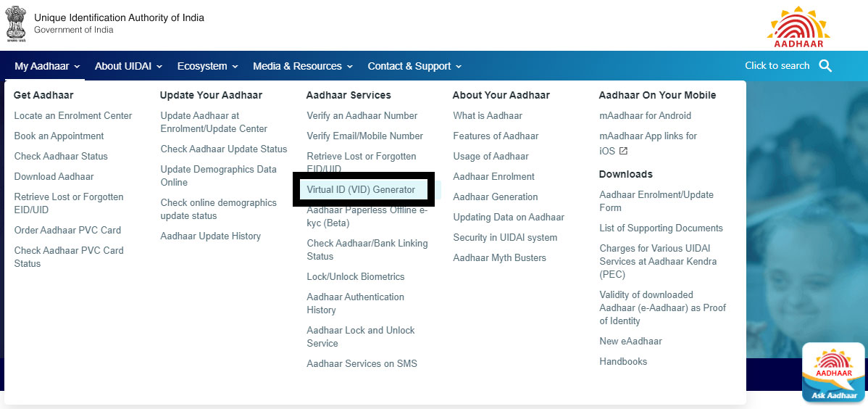Open Check online demographics update status
The height and width of the screenshot is (409, 868).
[x=218, y=209]
